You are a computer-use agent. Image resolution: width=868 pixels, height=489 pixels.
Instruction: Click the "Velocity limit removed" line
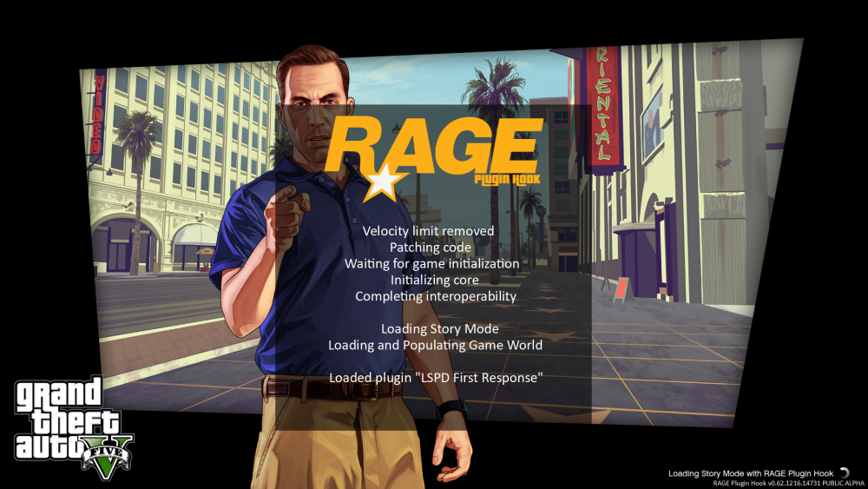coord(428,231)
